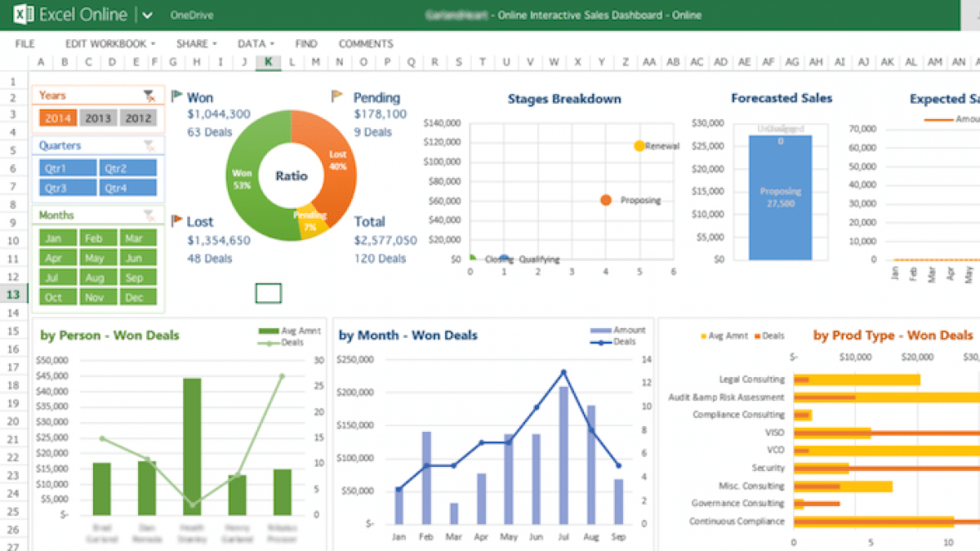
Task: Click the green flag beside Won
Action: [176, 96]
